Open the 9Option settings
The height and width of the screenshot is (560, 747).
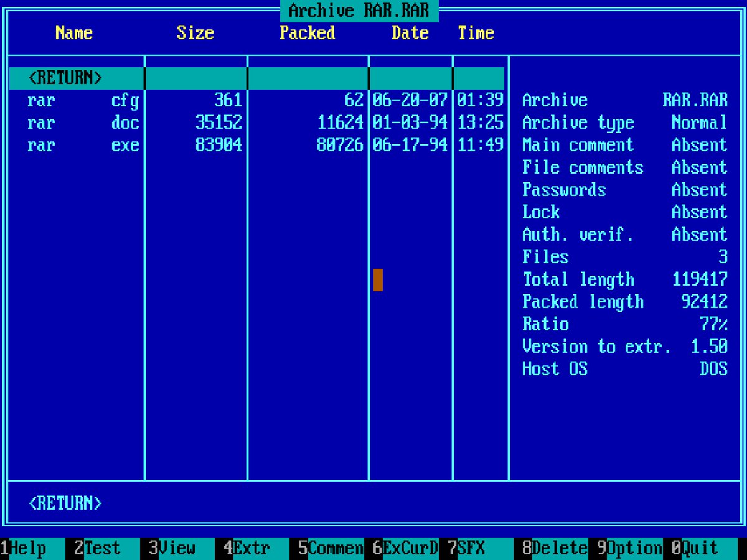[x=630, y=548]
